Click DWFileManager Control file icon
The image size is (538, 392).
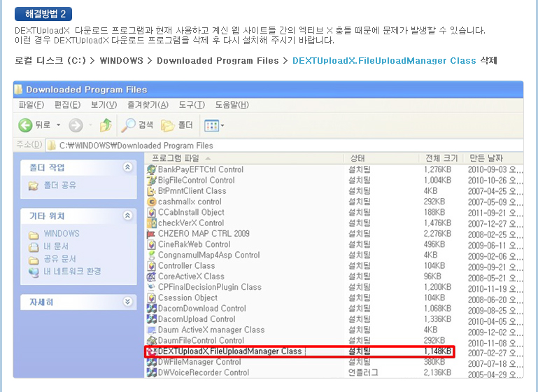tap(151, 362)
